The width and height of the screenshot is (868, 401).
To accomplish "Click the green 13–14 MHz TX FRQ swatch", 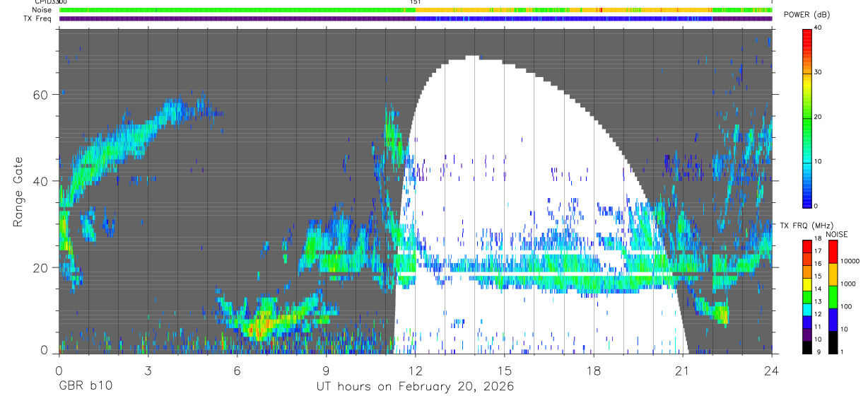I will [x=807, y=296].
